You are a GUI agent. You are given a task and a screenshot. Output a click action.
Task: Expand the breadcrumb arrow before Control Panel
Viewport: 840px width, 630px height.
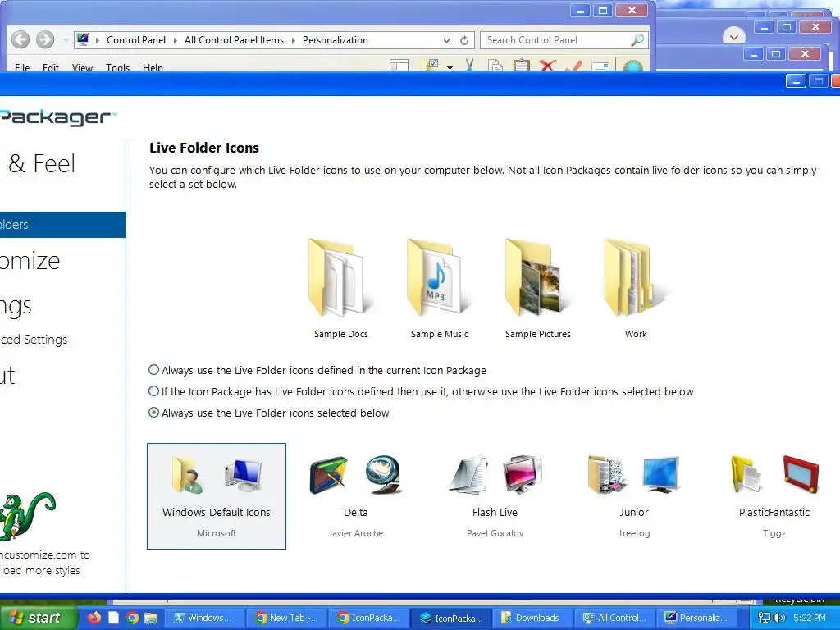click(x=98, y=40)
